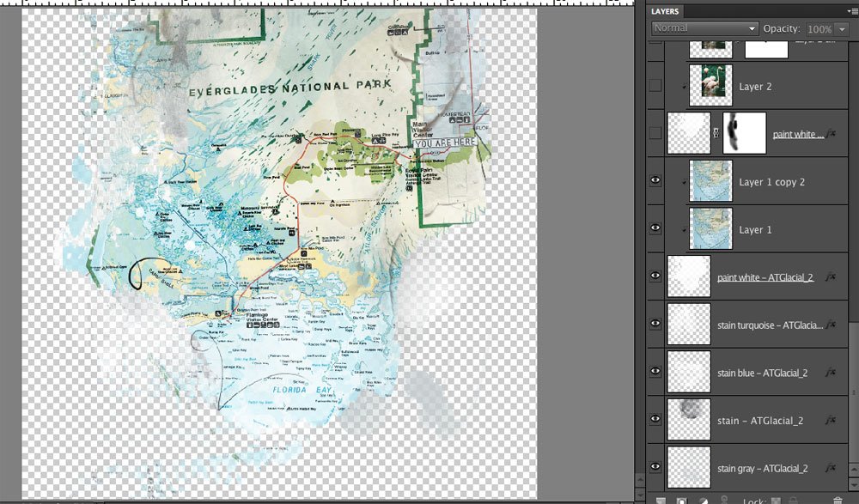The width and height of the screenshot is (859, 504).
Task: Show the hidden masked paint white layer
Action: (655, 133)
